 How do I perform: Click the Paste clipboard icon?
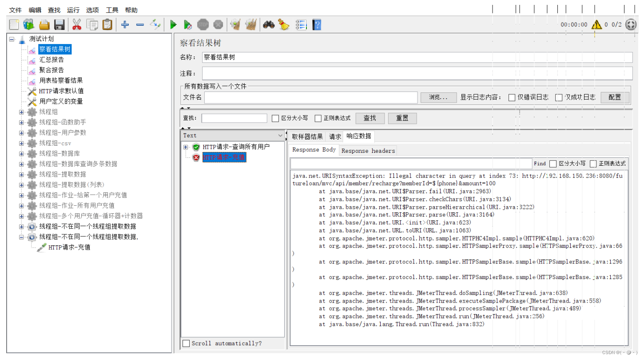click(107, 25)
